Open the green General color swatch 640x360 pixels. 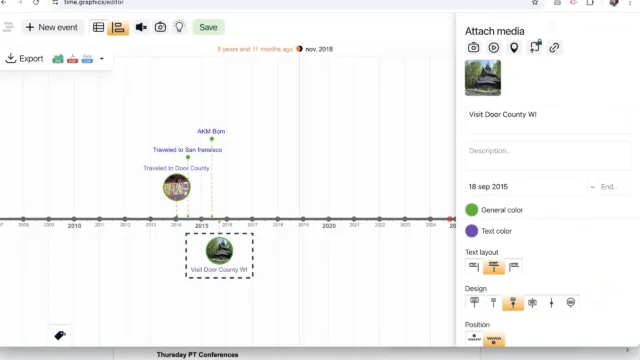(x=471, y=210)
